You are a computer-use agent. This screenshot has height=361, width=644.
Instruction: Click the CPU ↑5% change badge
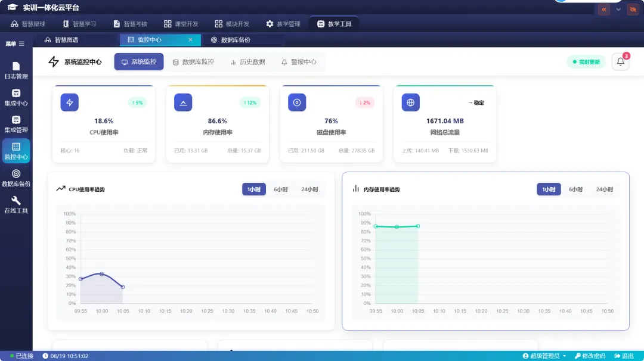pos(138,102)
